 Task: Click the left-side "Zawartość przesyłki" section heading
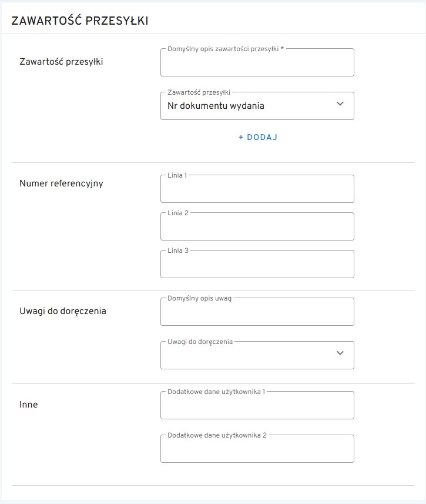(x=61, y=61)
